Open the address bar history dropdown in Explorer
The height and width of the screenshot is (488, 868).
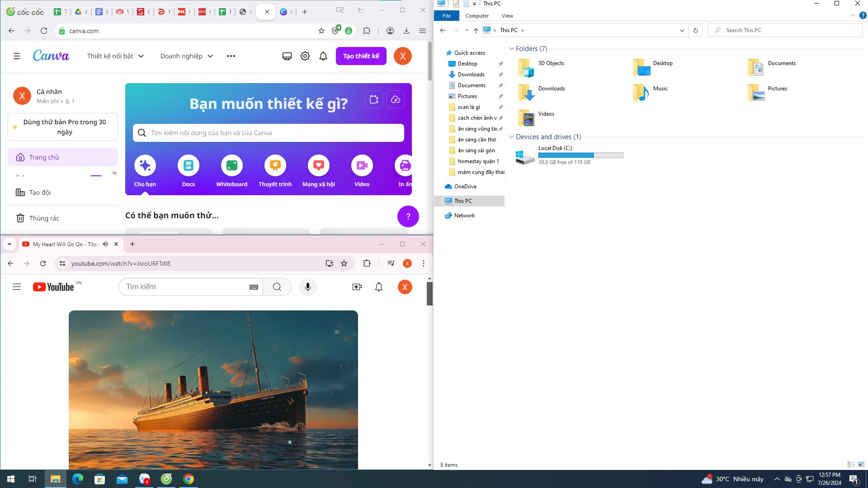pyautogui.click(x=682, y=30)
